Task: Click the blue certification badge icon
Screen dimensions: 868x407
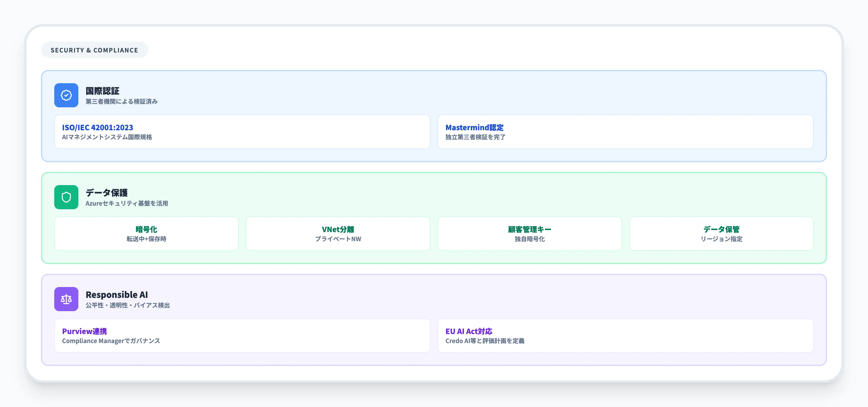Action: pos(66,95)
